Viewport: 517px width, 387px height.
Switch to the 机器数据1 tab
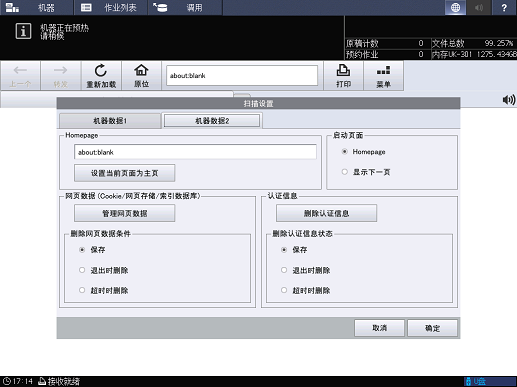[110, 121]
